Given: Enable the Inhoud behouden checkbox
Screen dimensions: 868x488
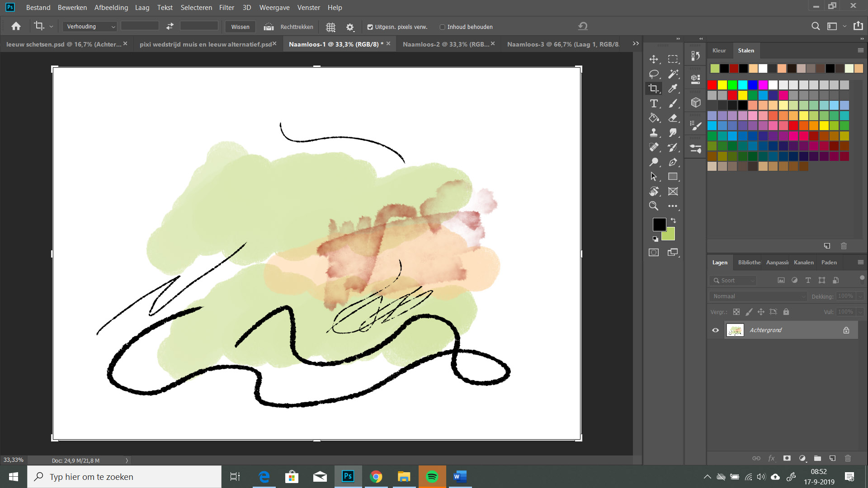Looking at the screenshot, I should [442, 27].
